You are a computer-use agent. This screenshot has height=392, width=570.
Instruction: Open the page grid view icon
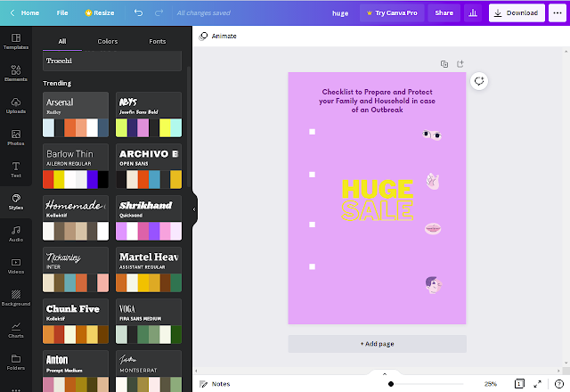[519, 384]
